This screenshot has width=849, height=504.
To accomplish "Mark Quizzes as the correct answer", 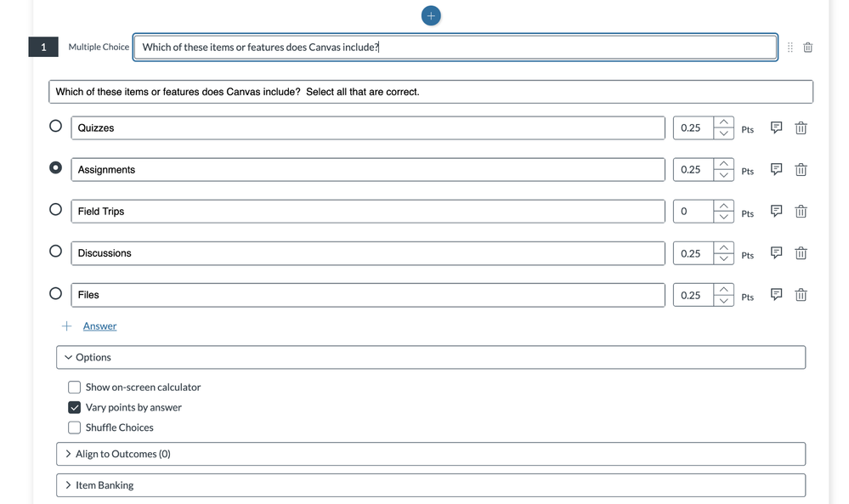I will coord(55,126).
